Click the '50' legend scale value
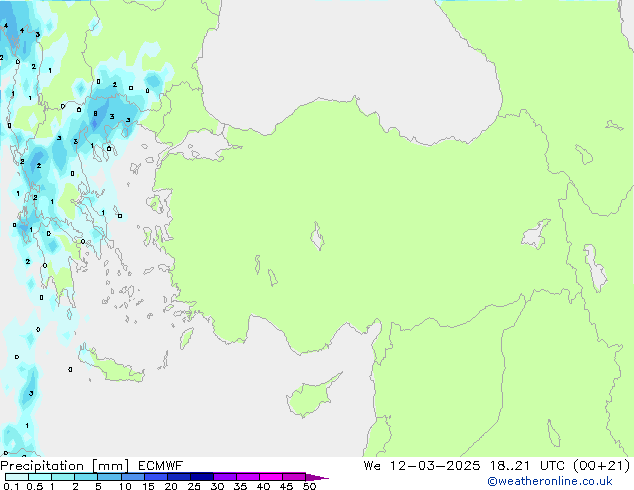Image resolution: width=634 pixels, height=490 pixels. click(309, 486)
